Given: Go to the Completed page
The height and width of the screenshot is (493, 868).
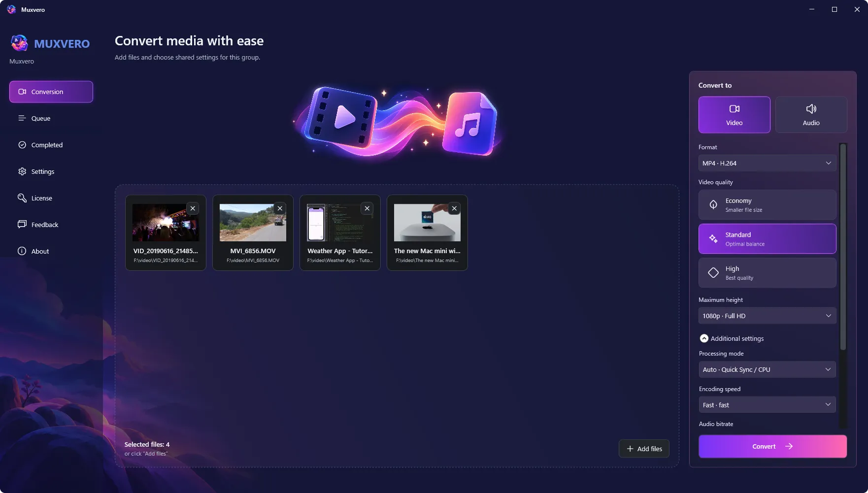Looking at the screenshot, I should tap(51, 145).
